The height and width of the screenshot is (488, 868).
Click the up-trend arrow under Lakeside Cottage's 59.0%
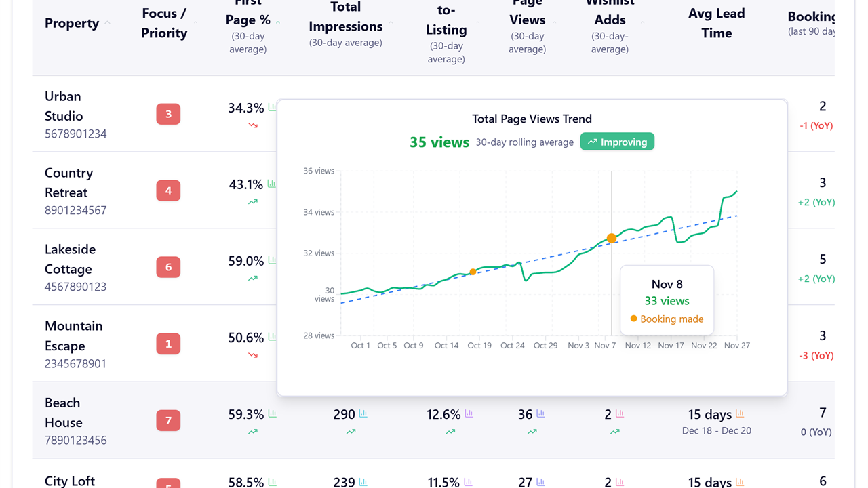click(x=253, y=279)
